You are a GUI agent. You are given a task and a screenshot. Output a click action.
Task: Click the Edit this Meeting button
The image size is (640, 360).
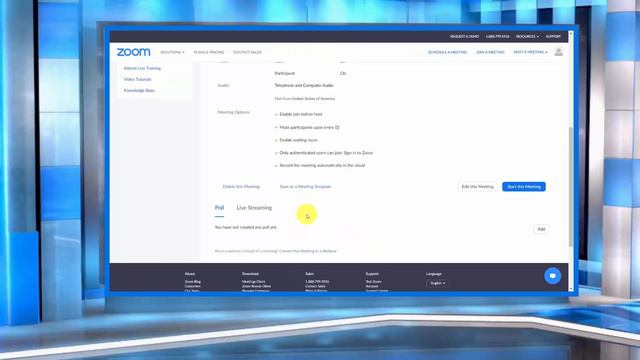[477, 187]
